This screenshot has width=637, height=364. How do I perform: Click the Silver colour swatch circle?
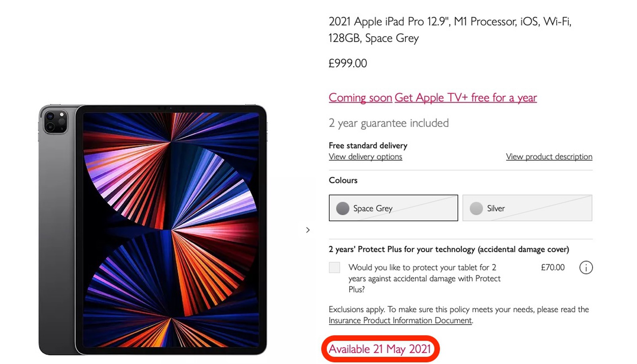click(x=476, y=208)
